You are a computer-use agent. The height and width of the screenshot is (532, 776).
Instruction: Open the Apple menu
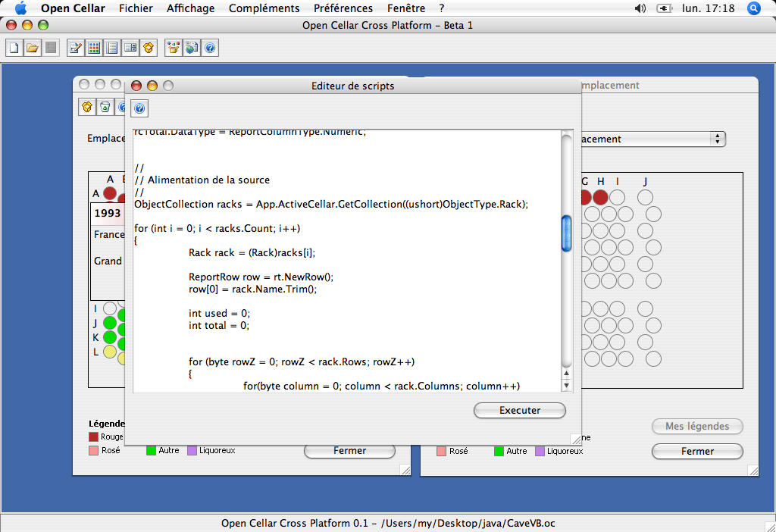(20, 8)
